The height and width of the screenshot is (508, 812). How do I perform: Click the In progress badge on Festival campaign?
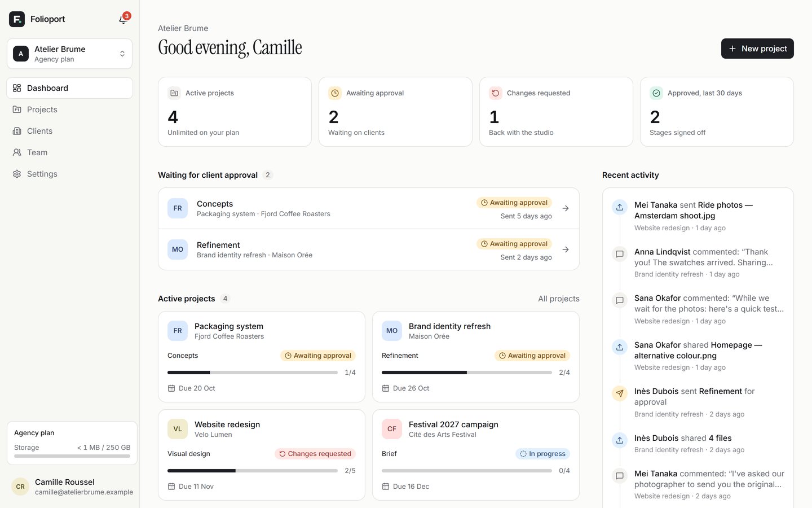pyautogui.click(x=543, y=454)
